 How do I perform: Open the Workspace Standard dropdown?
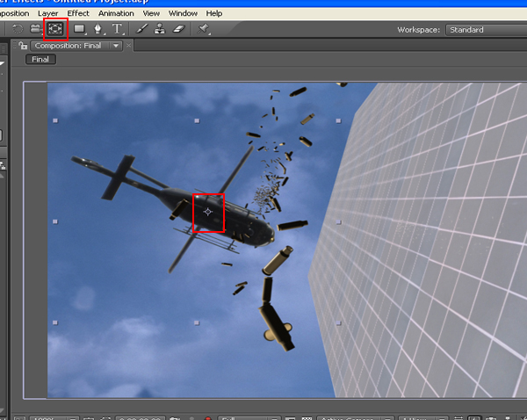tap(486, 30)
